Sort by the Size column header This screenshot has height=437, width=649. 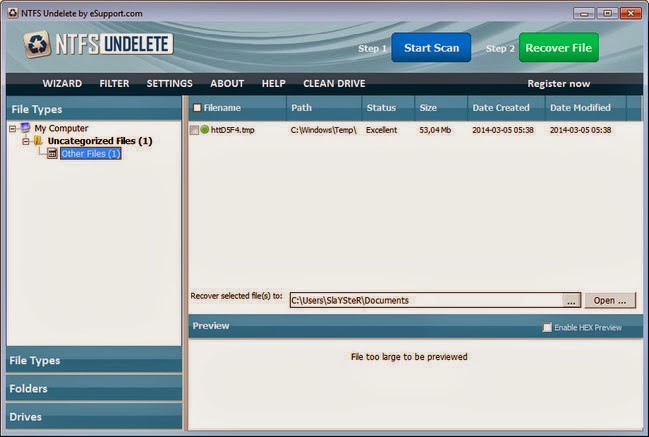441,108
